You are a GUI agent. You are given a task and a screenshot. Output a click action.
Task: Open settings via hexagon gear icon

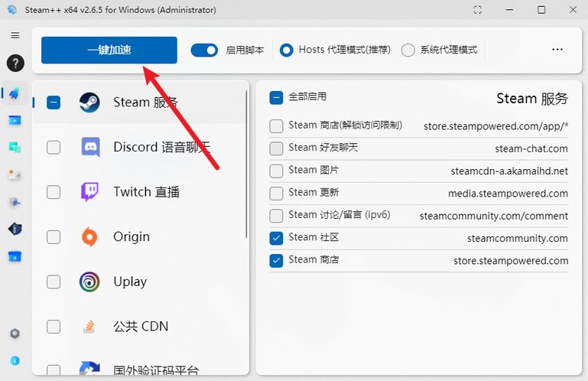[x=15, y=334]
